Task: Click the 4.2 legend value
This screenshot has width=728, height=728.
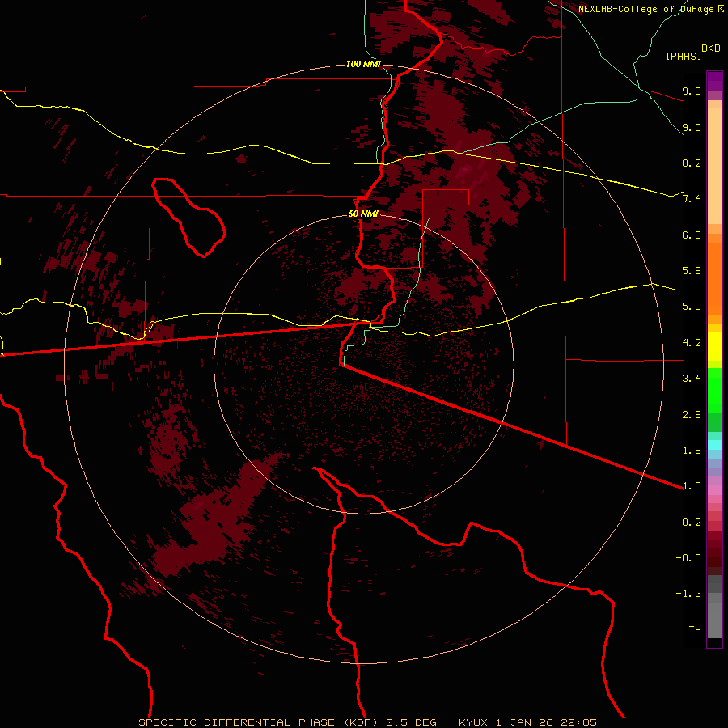Action: coord(692,343)
